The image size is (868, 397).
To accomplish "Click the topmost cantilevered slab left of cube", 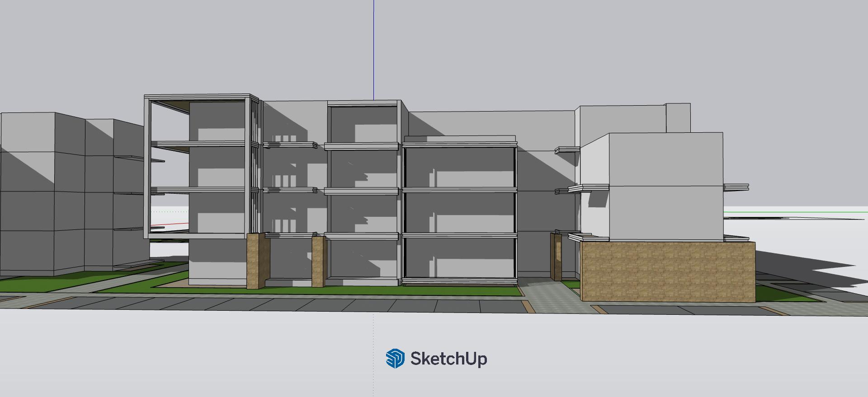I will point(567,150).
